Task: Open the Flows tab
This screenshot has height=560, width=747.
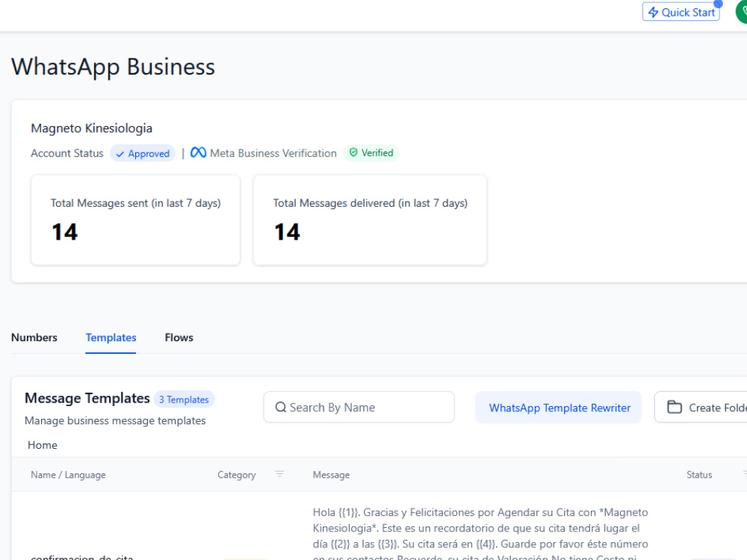Action: (179, 337)
